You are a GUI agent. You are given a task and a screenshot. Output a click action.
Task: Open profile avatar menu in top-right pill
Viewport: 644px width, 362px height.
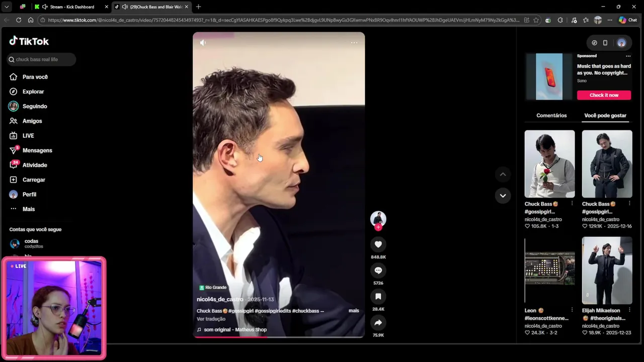621,43
